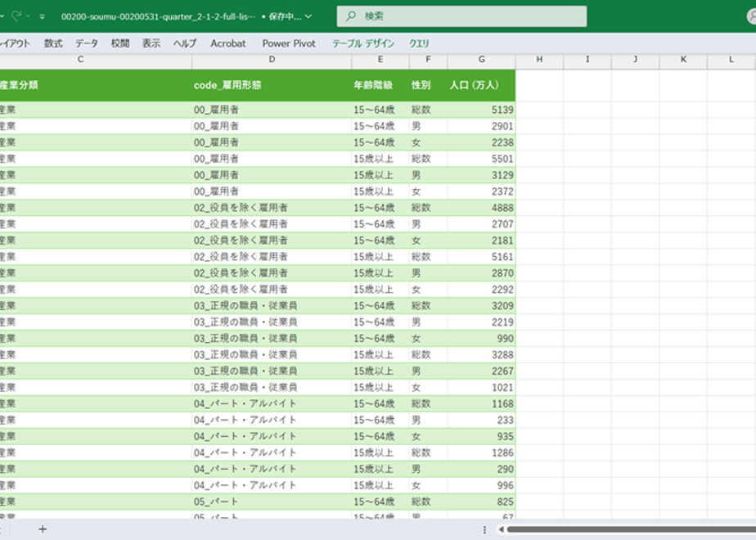This screenshot has width=756, height=540.
Task: Select the cell with value 1168
Action: click(x=482, y=403)
